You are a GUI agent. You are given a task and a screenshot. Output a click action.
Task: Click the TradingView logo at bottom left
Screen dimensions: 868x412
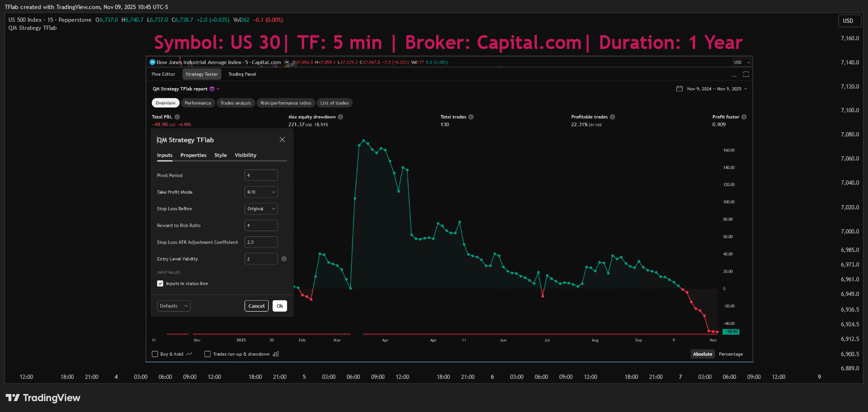[x=43, y=398]
